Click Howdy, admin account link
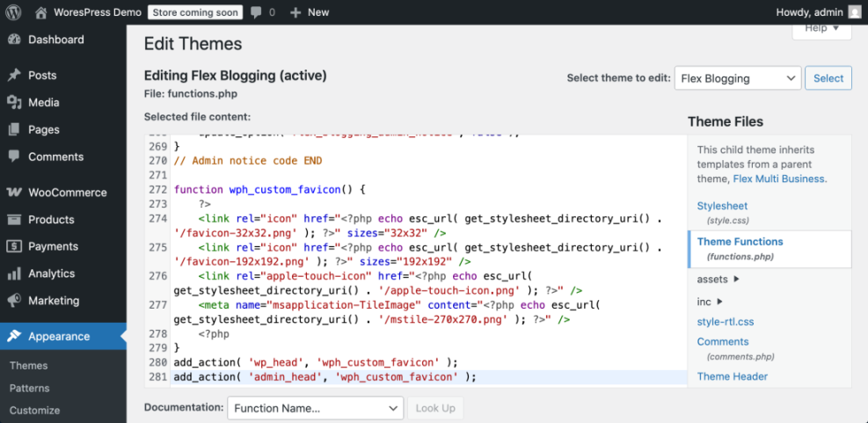 809,12
